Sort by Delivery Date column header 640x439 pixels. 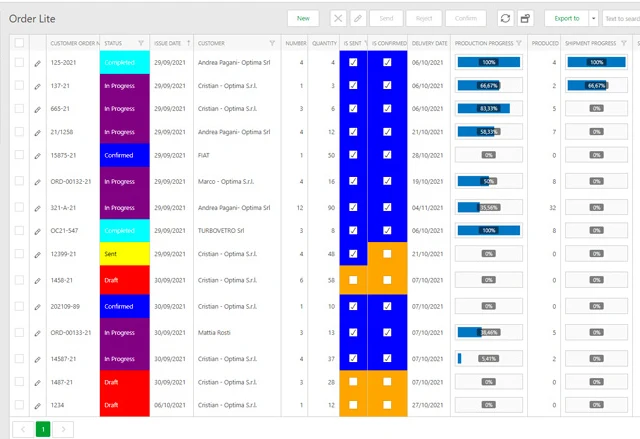click(429, 43)
